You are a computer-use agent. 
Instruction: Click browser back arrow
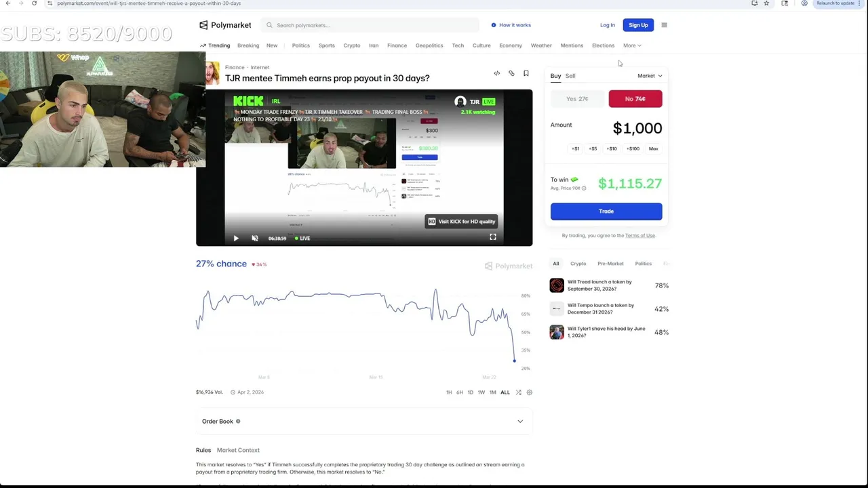tap(7, 3)
